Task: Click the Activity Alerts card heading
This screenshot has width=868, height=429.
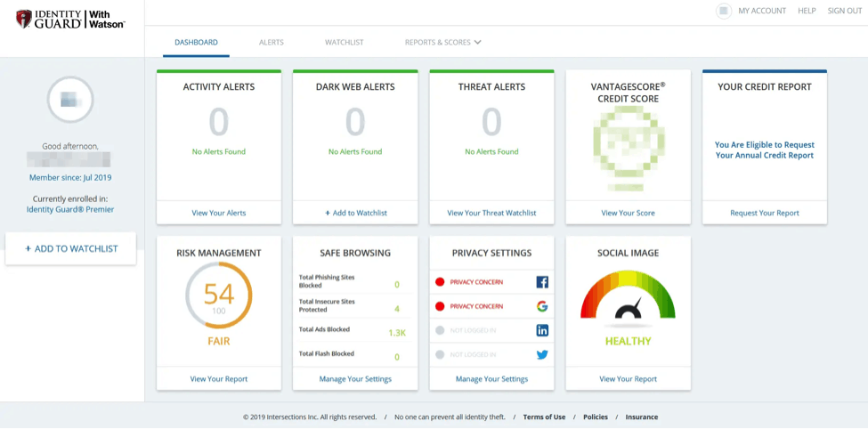Action: tap(219, 87)
